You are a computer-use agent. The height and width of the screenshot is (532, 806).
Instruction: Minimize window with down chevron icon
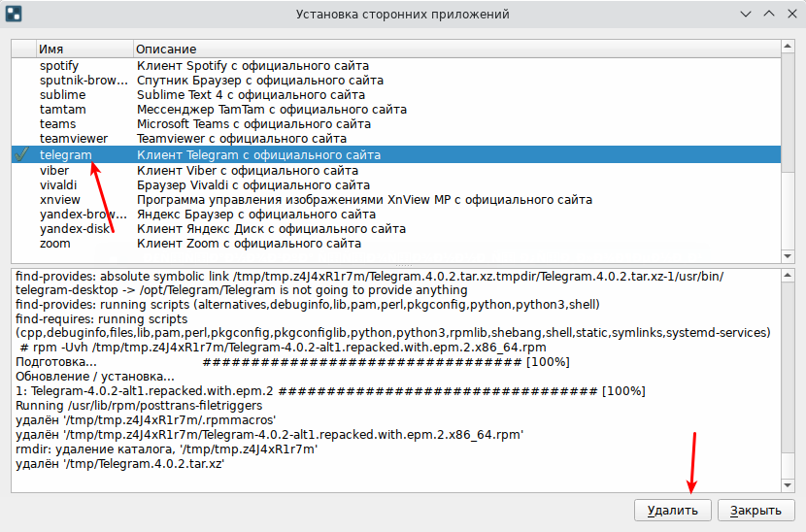point(746,15)
